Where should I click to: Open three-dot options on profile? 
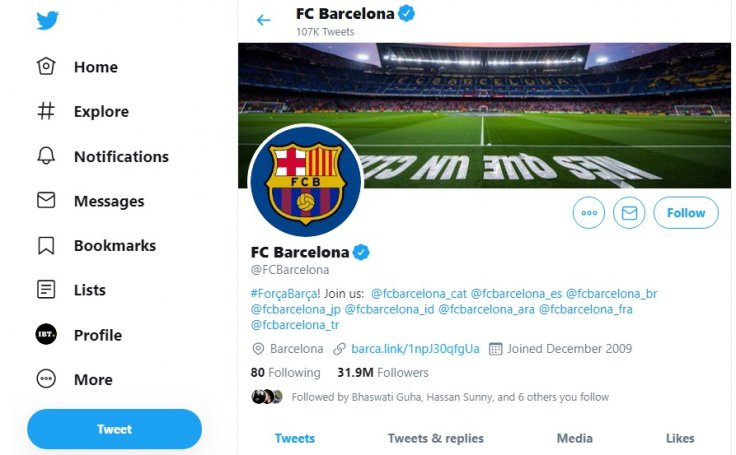[x=589, y=213]
